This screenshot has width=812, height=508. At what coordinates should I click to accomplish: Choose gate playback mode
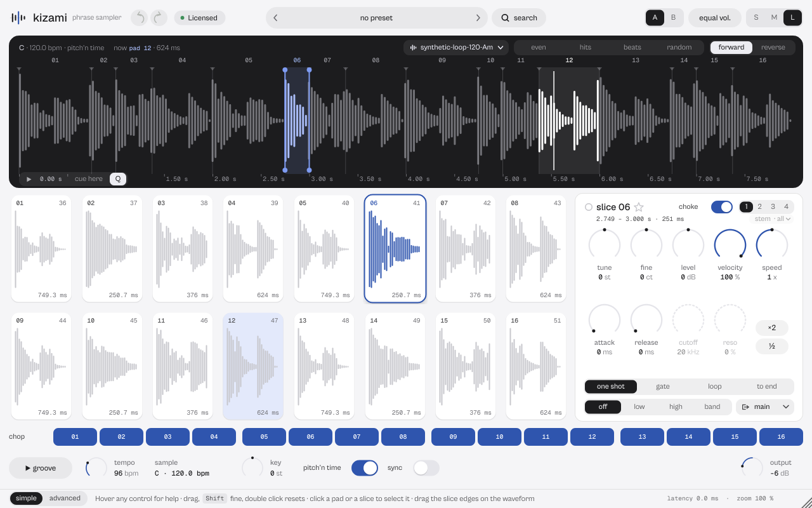663,387
